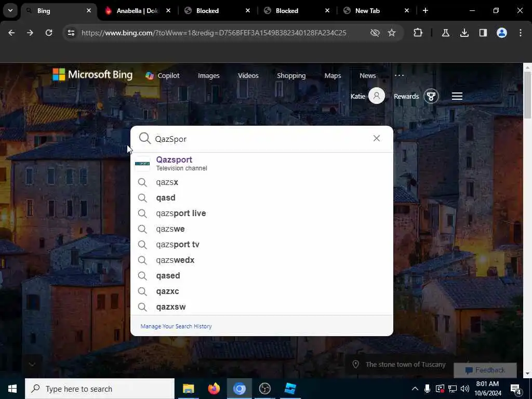
Task: Open Copilot from Bing navigation
Action: tap(163, 76)
